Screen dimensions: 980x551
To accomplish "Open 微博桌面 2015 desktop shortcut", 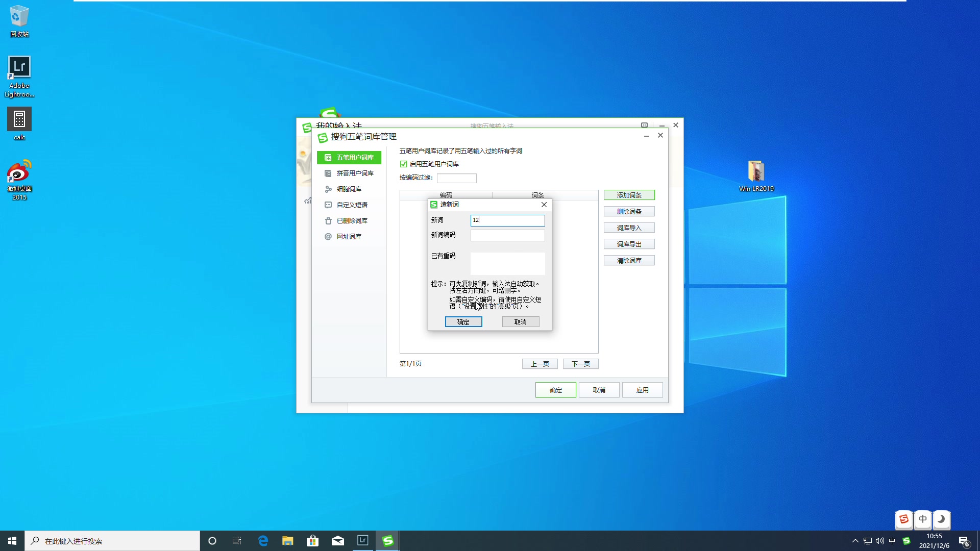I will point(19,180).
